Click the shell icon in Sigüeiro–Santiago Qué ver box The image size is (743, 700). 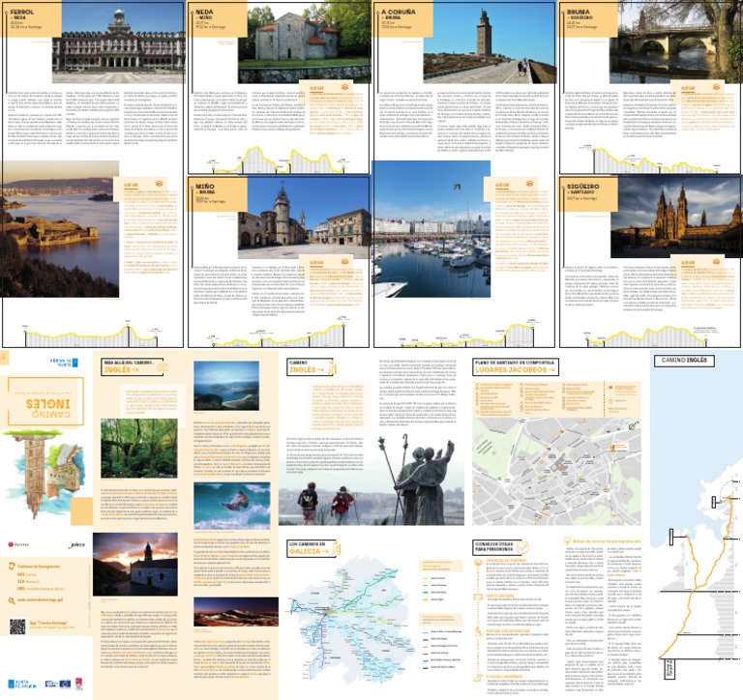pyautogui.click(x=716, y=261)
